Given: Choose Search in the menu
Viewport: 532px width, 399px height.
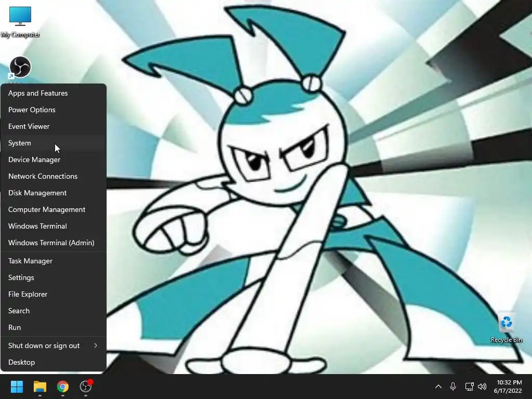Looking at the screenshot, I should click(54, 311).
